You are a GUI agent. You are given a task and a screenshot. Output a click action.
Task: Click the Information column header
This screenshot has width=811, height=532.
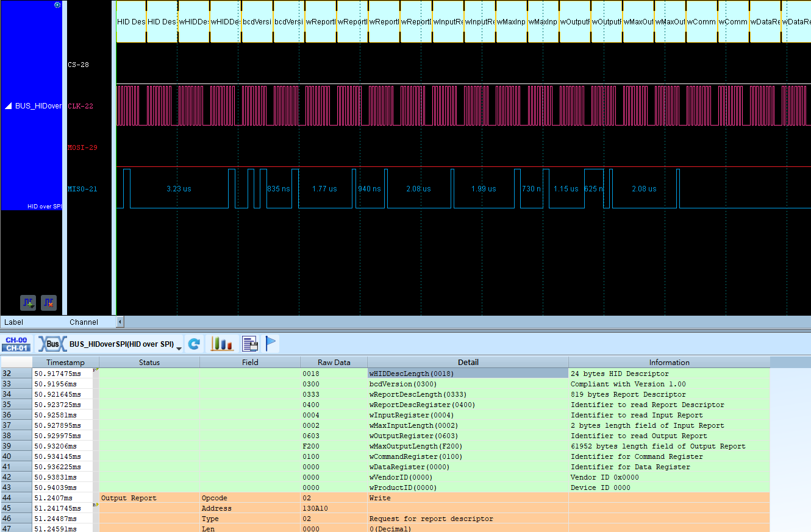point(670,362)
